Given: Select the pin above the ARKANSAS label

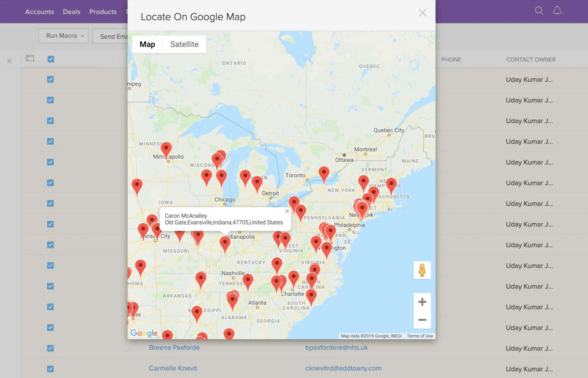Looking at the screenshot, I should tap(201, 280).
